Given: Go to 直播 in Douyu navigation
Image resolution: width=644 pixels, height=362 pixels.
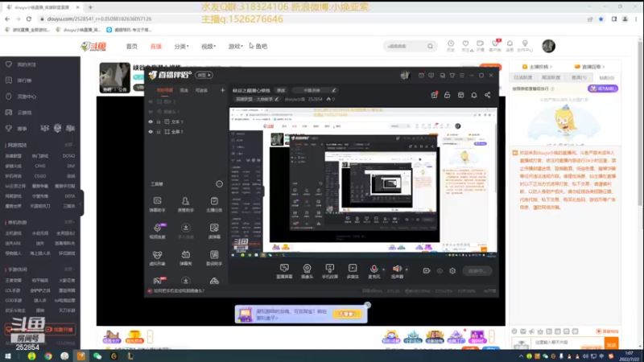Looking at the screenshot, I should click(156, 47).
